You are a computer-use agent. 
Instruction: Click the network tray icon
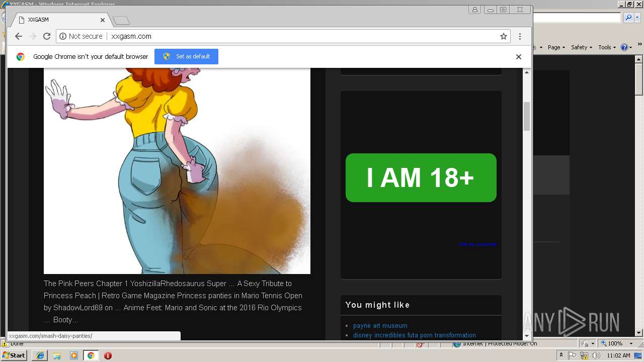click(x=584, y=355)
